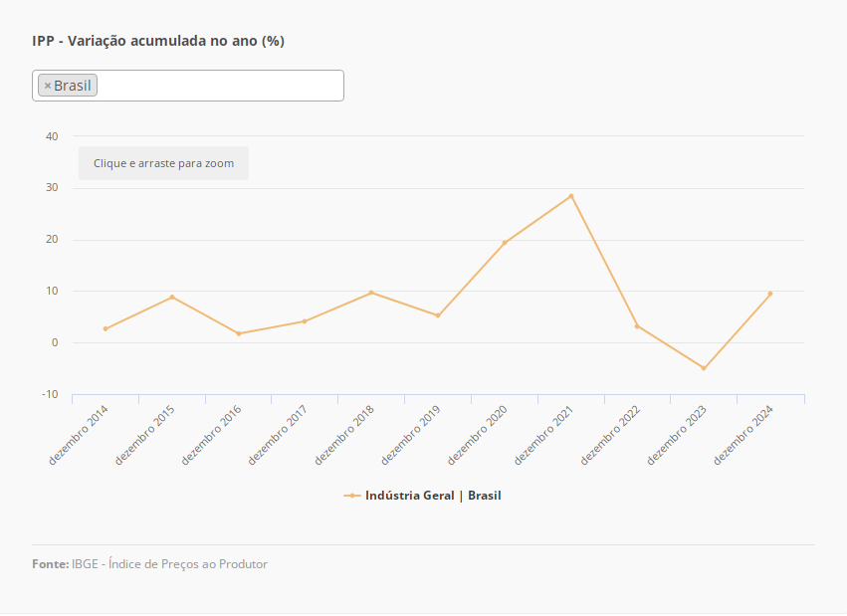Click the data point for dezembro 2016

click(239, 333)
